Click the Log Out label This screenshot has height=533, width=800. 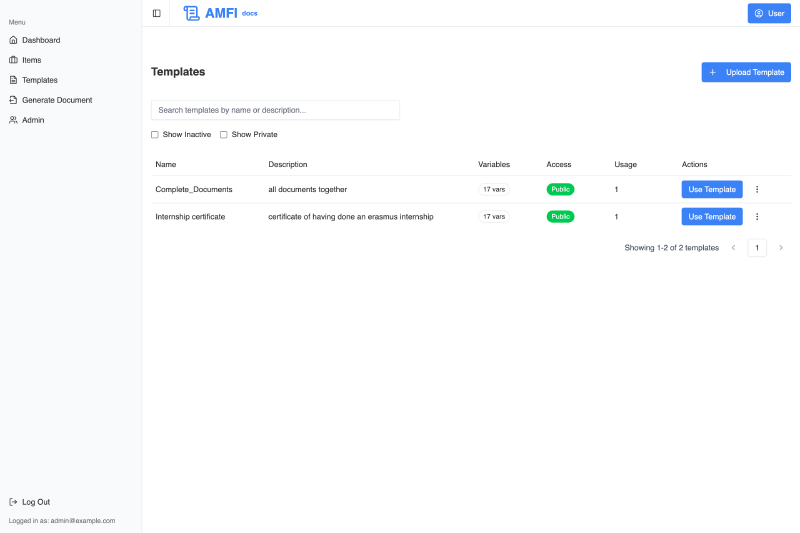pos(36,502)
